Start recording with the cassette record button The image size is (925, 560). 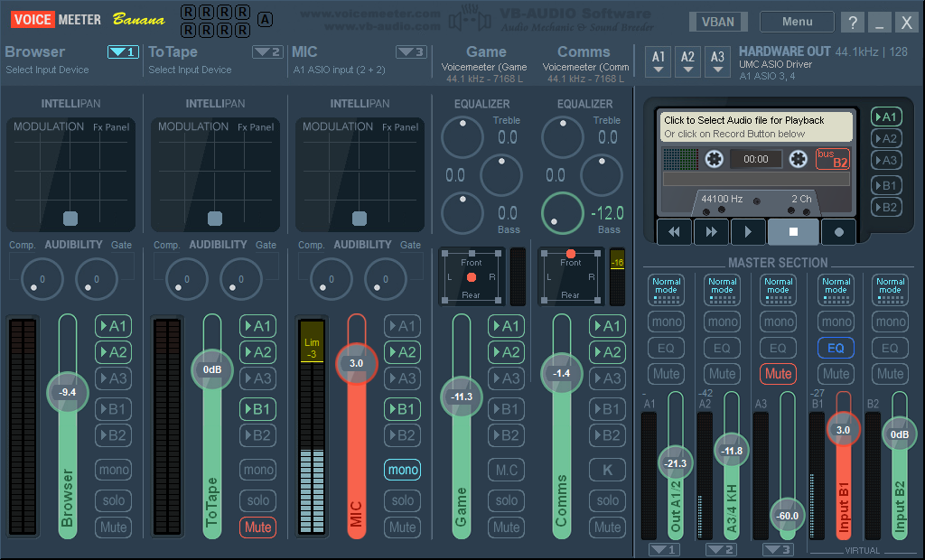pyautogui.click(x=838, y=232)
